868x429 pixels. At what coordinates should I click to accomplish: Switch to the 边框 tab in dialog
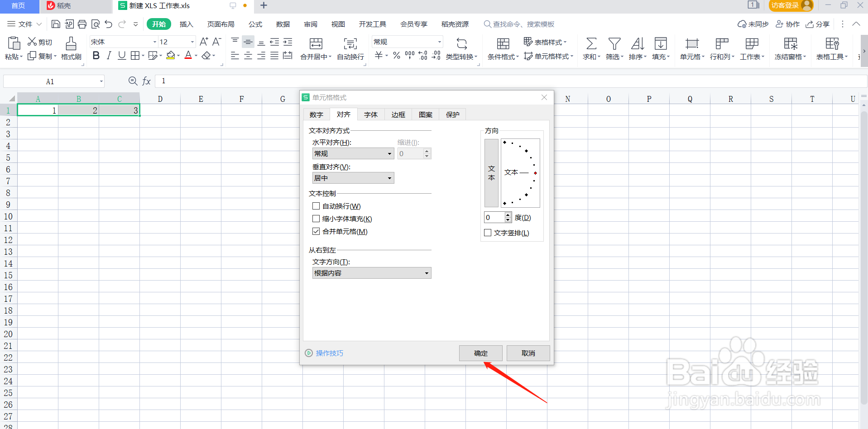coord(398,114)
